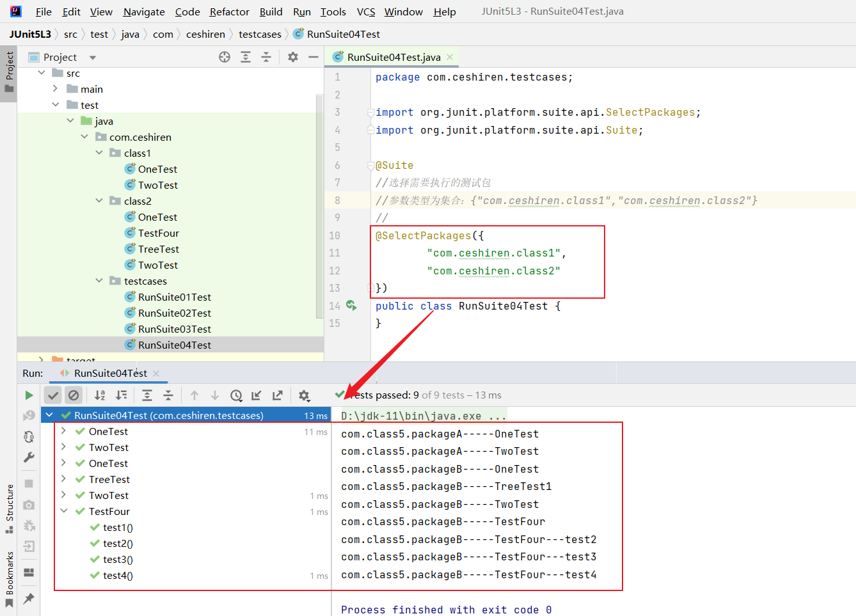Screen dimensions: 856x616
Task: Click the Rerun Failed Tests icon
Action: (x=29, y=416)
